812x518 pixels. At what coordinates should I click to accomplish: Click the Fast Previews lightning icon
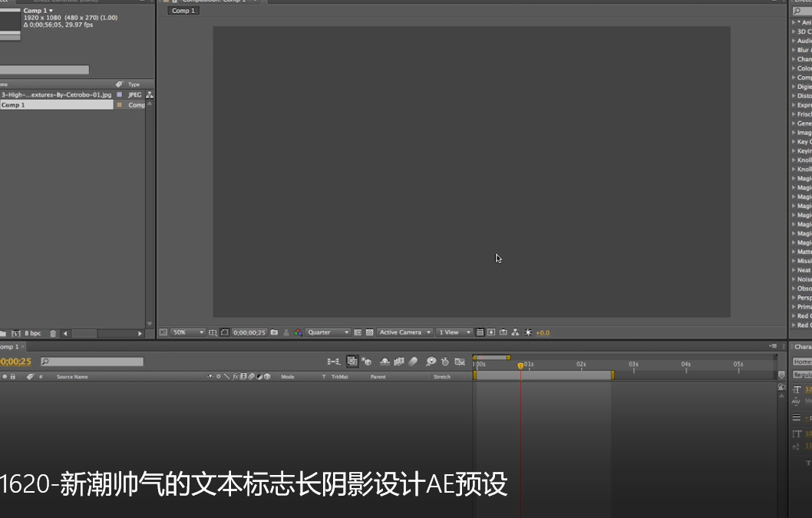click(491, 332)
